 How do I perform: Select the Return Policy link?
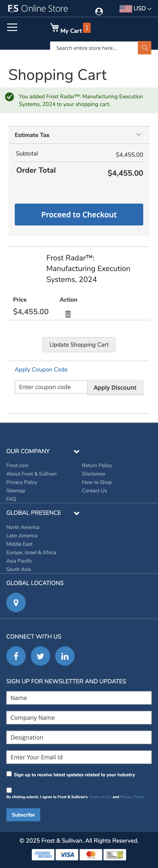(97, 465)
